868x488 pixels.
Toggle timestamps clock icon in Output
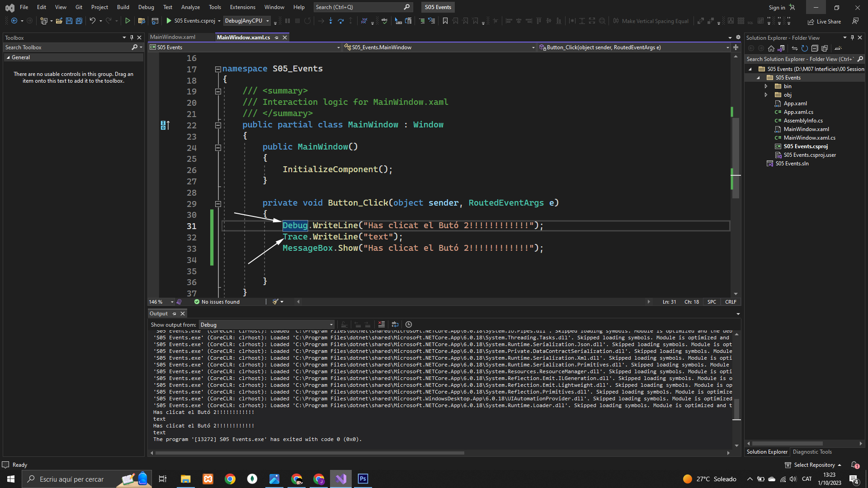pos(409,324)
